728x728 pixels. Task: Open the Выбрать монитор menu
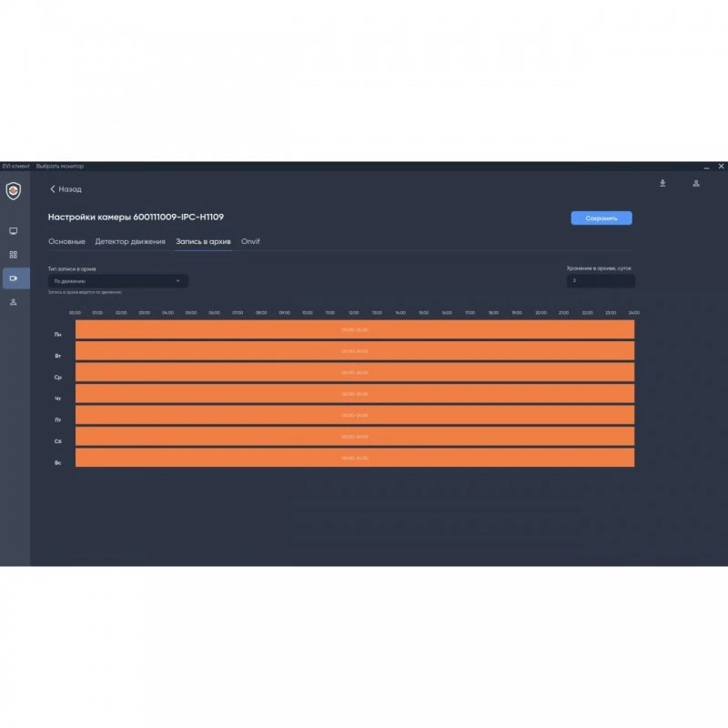click(60, 167)
